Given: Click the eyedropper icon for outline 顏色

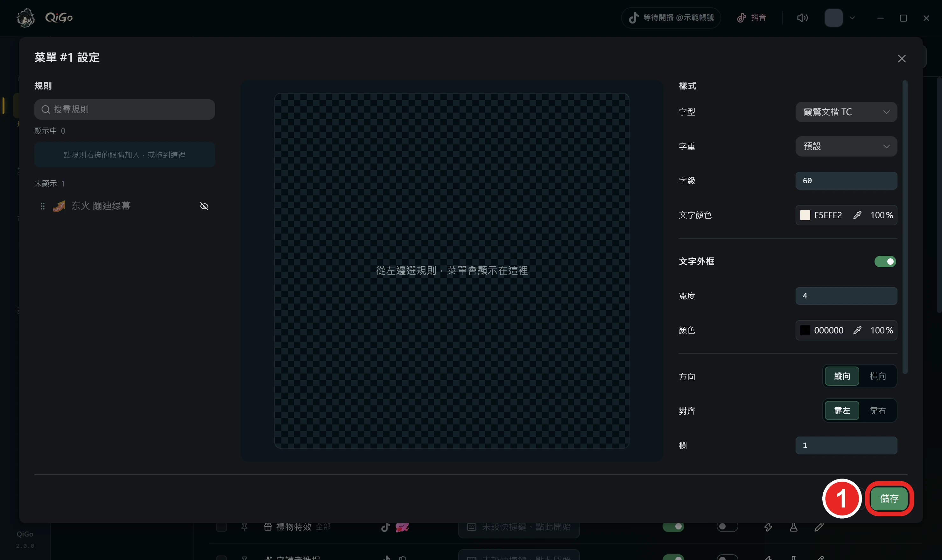Looking at the screenshot, I should tap(857, 330).
